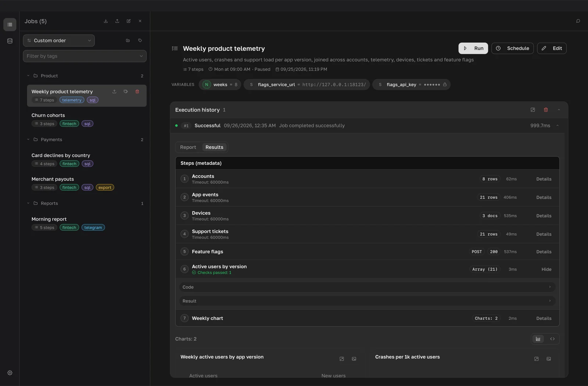The height and width of the screenshot is (386, 588).
Task: Expand Crashes per 1k active users chart
Action: coord(537,359)
